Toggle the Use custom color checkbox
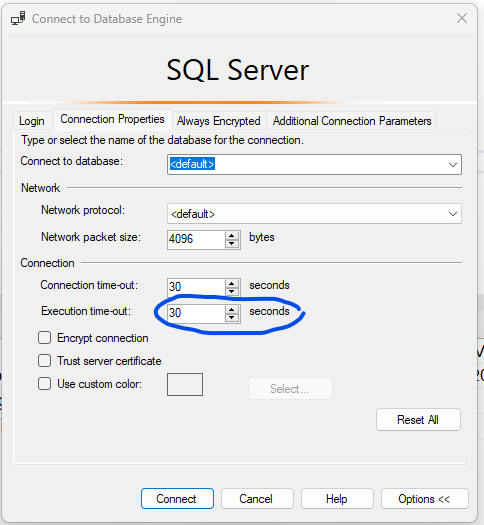Image resolution: width=484 pixels, height=525 pixels. [x=45, y=384]
